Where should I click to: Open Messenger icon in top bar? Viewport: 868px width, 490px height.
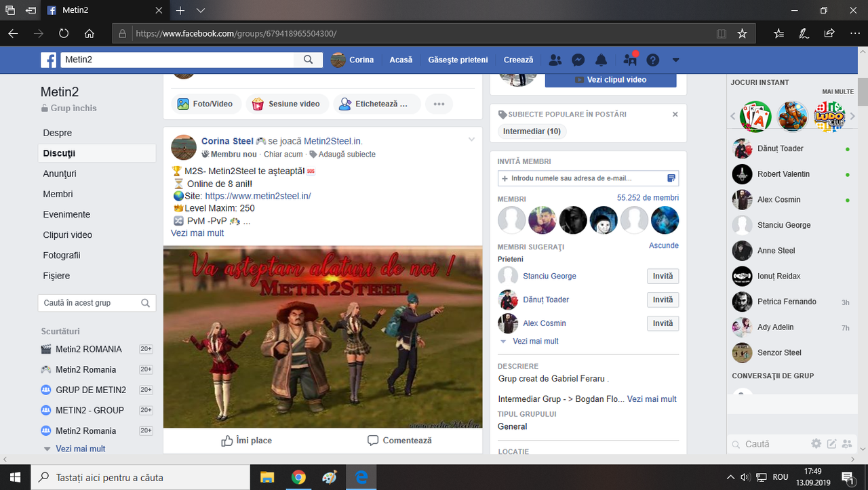[x=578, y=60]
